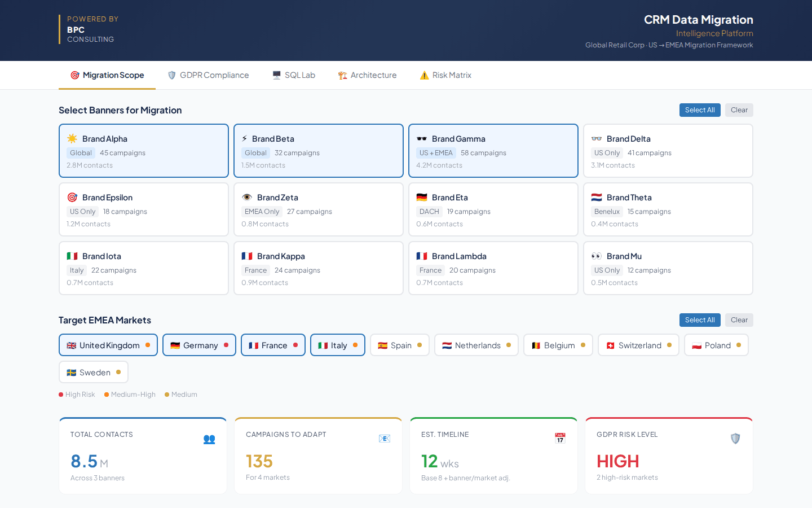Click the lightning icon on Brand Beta card
The height and width of the screenshot is (508, 812).
tap(246, 138)
